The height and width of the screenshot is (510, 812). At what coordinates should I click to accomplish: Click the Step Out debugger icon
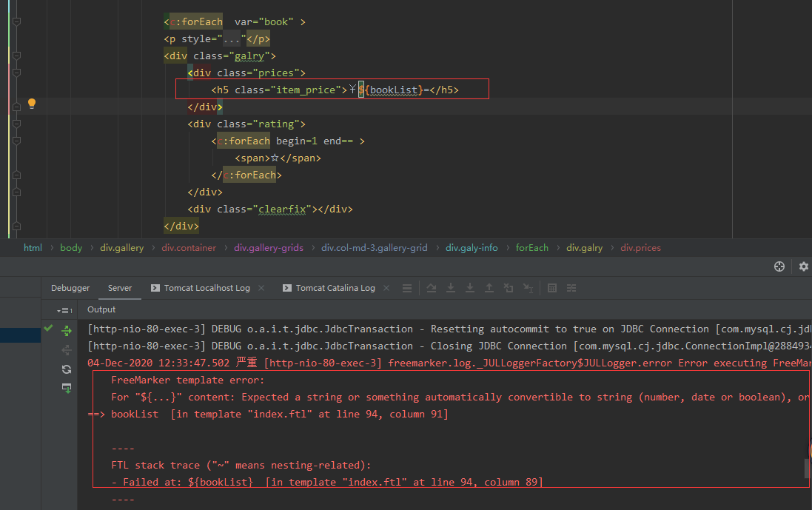point(489,288)
